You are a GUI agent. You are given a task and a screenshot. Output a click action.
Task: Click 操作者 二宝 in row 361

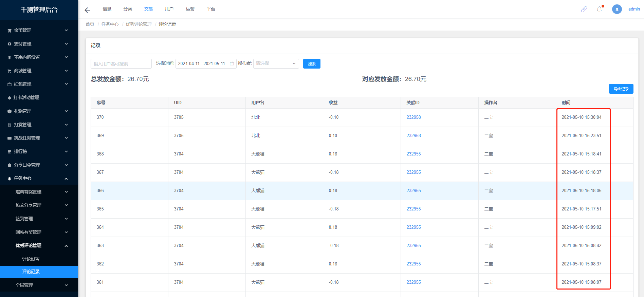pyautogui.click(x=489, y=282)
